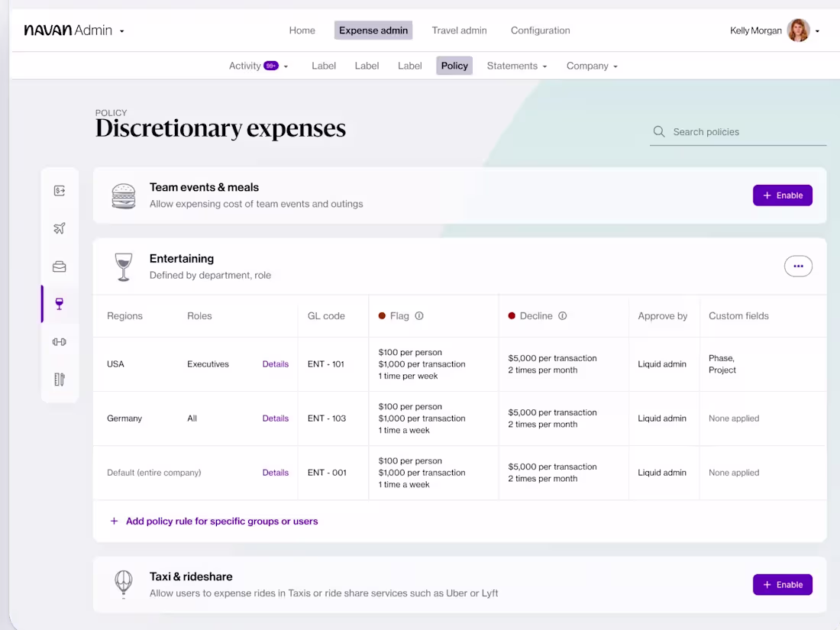This screenshot has height=630, width=840.
Task: Open info icon next to Flag
Action: [x=419, y=316]
